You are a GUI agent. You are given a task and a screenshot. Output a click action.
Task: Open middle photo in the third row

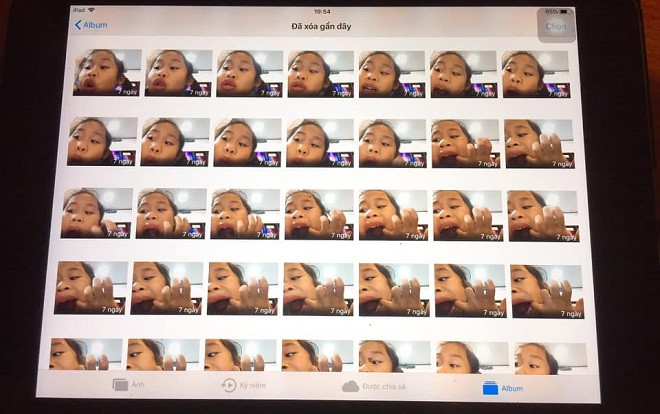point(320,214)
